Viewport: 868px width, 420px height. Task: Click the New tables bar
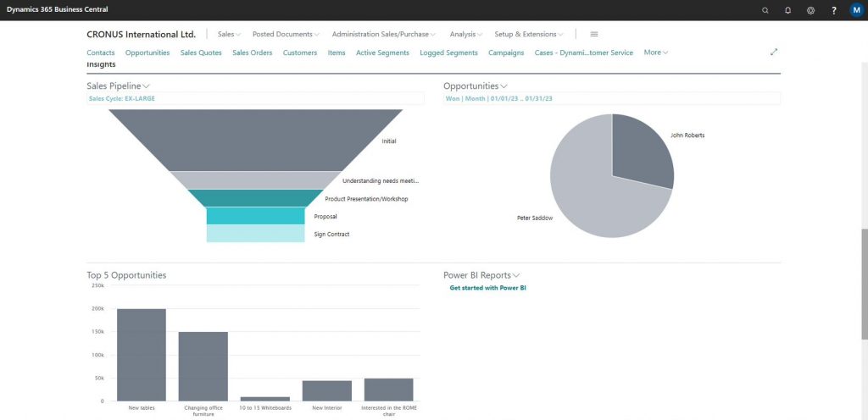point(142,355)
